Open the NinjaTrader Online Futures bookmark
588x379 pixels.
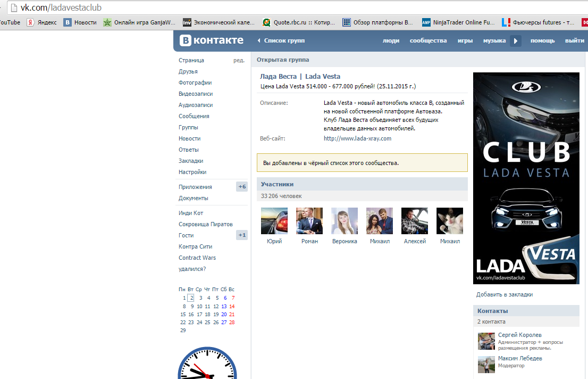[458, 22]
